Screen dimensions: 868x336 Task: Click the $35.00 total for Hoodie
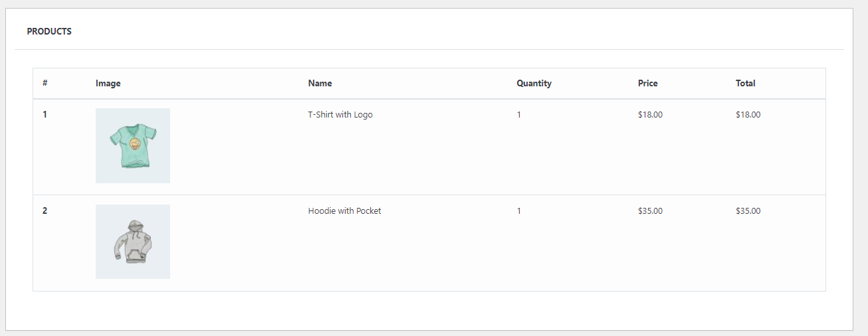click(x=748, y=211)
